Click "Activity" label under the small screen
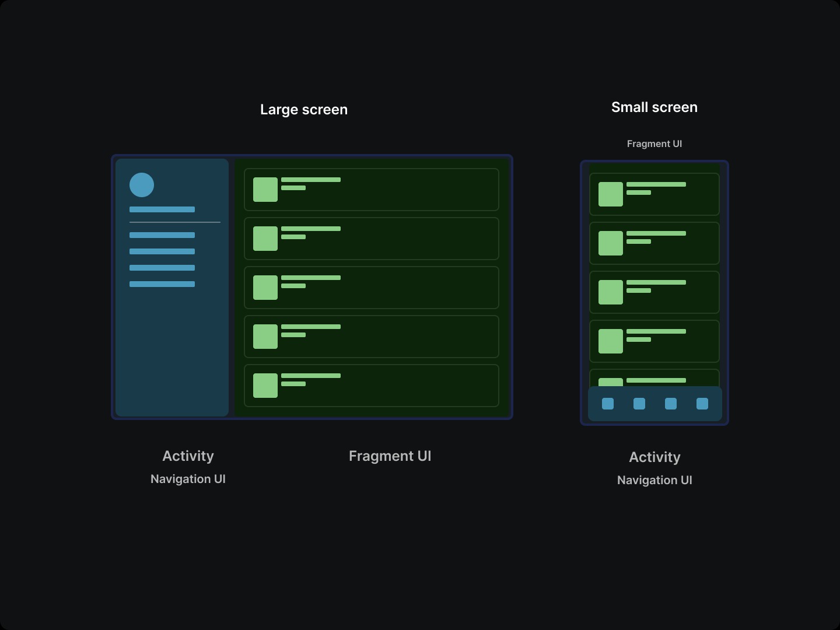The width and height of the screenshot is (840, 630). (x=654, y=457)
